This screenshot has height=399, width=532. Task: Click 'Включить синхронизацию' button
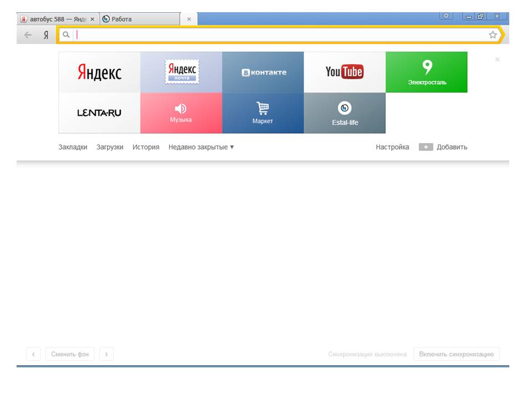456,354
